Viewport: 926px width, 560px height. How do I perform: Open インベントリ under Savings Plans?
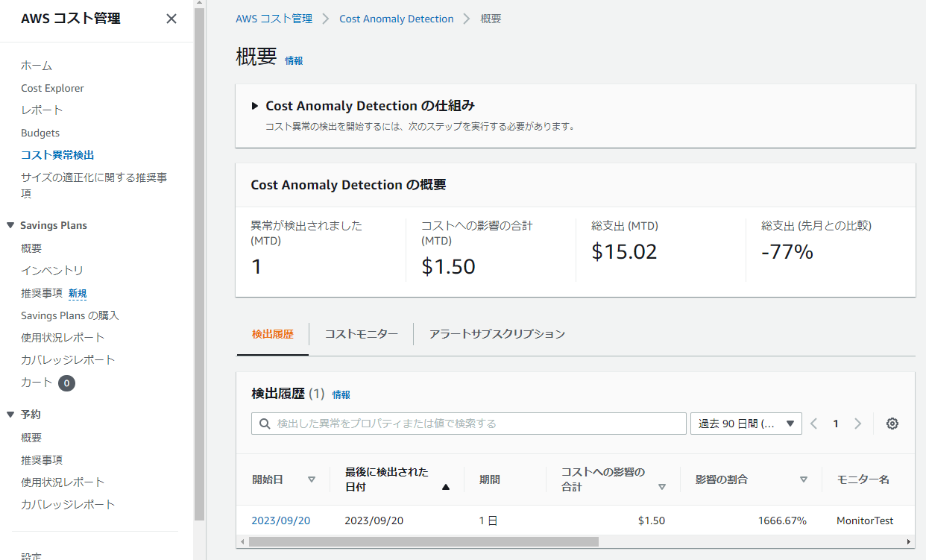point(52,270)
